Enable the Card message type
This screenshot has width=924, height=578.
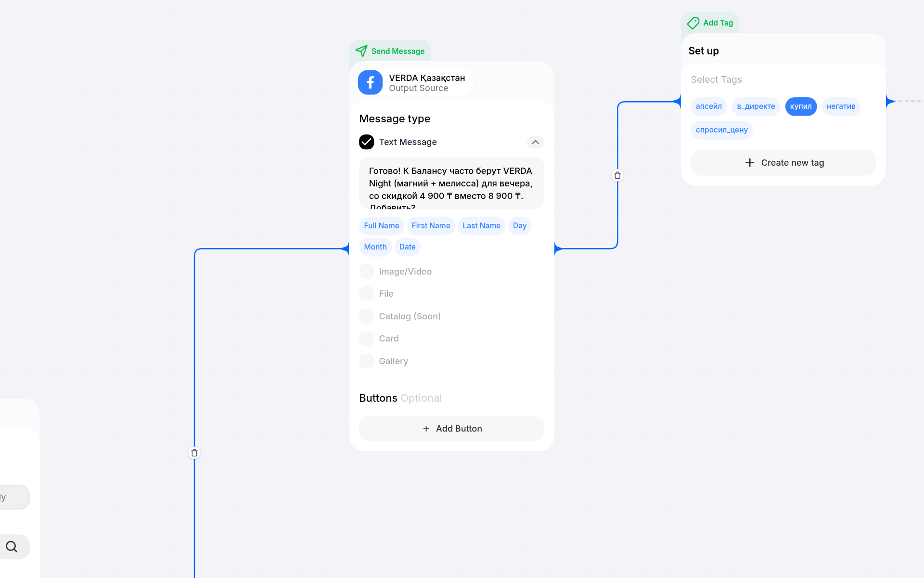pyautogui.click(x=366, y=339)
